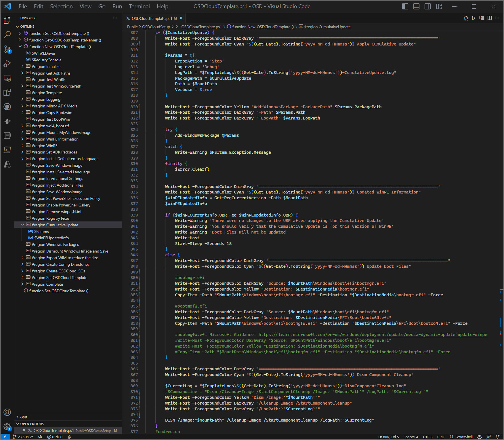Open the Selection menu
504x440 pixels.
click(61, 6)
